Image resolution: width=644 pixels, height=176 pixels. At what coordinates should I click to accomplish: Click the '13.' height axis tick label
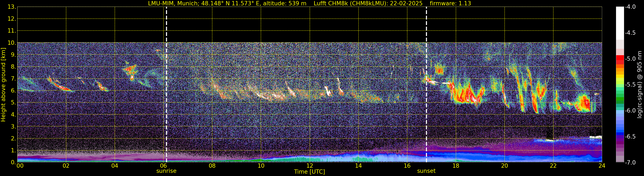[12, 7]
